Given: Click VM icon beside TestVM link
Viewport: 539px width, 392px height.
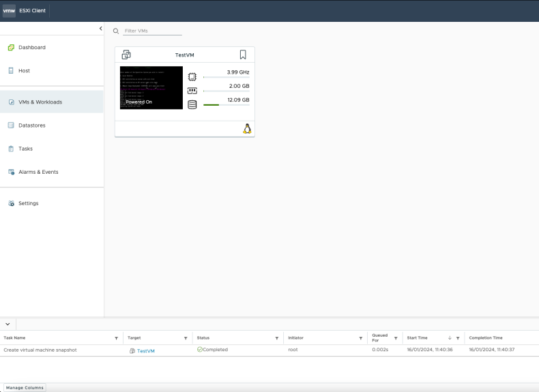Looking at the screenshot, I should tap(132, 351).
